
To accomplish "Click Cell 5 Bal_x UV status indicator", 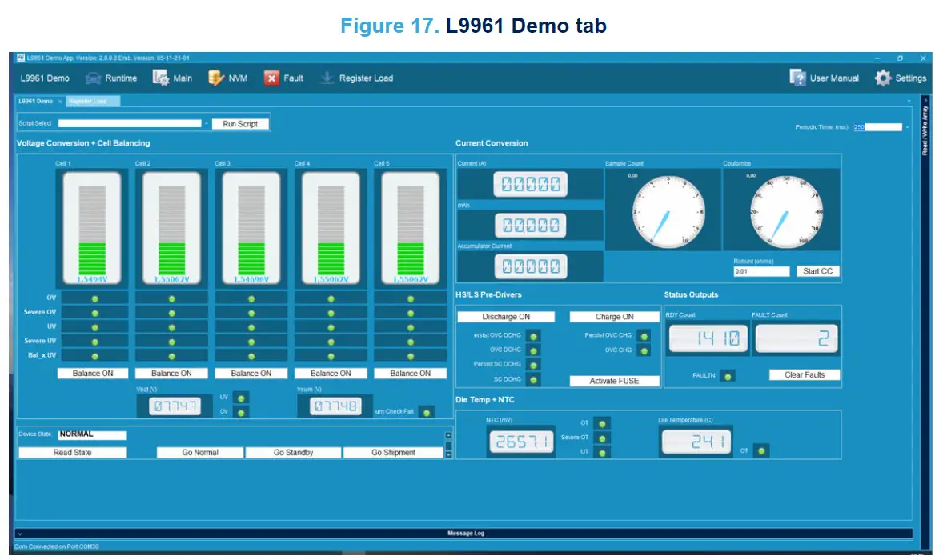I will coord(411,356).
